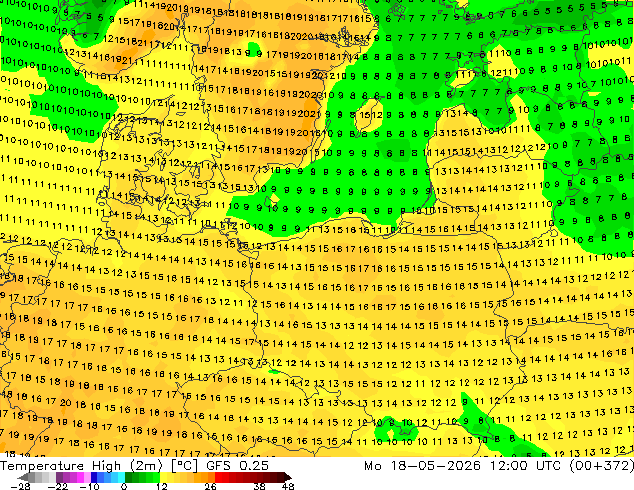Click the "12:00 UTC" time text

525,466
